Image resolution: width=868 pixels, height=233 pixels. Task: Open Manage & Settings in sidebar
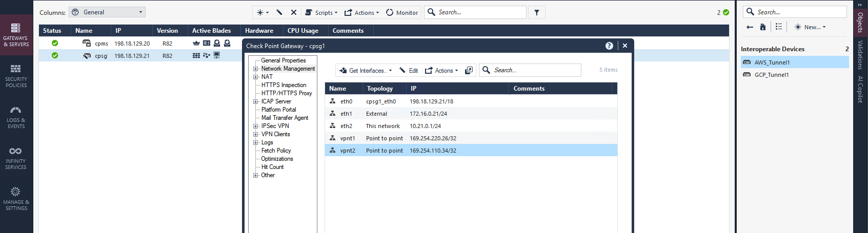16,199
